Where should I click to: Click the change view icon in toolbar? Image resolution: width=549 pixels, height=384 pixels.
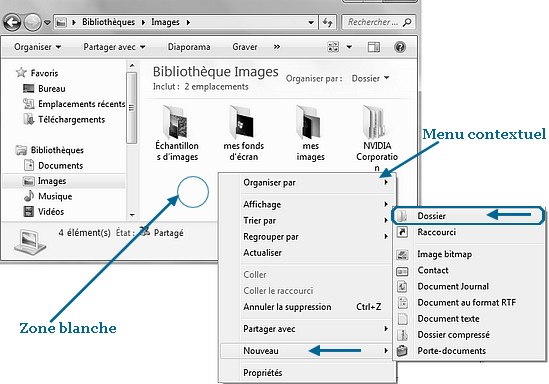[x=333, y=47]
